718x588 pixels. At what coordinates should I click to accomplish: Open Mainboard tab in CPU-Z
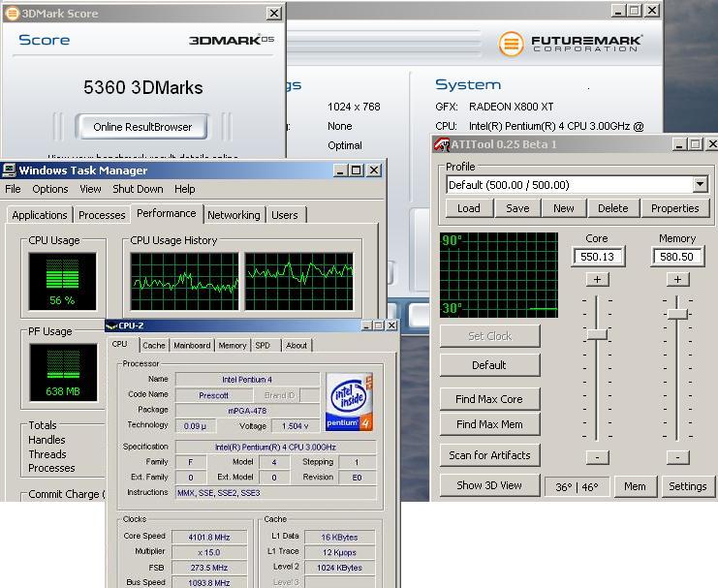point(192,345)
